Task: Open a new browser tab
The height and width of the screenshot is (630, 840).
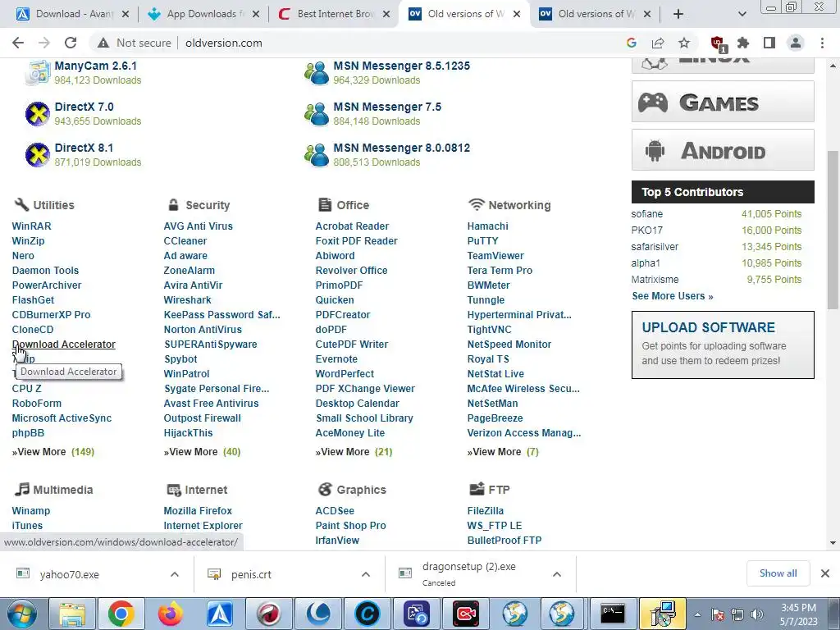Action: 678,14
